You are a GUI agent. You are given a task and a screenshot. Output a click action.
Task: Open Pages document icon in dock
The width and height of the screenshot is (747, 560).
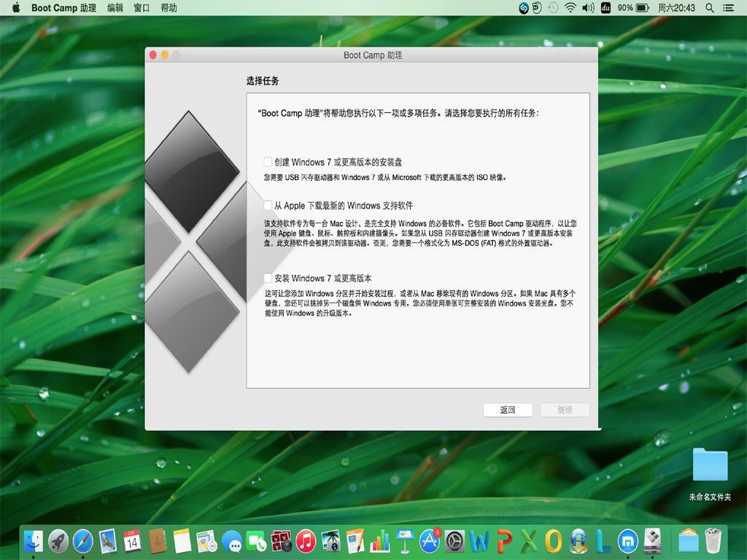coord(355,541)
